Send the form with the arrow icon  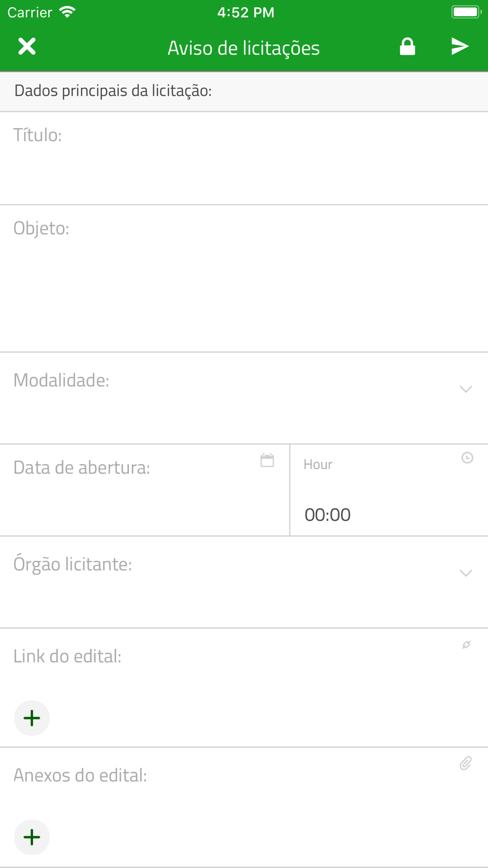(x=460, y=46)
